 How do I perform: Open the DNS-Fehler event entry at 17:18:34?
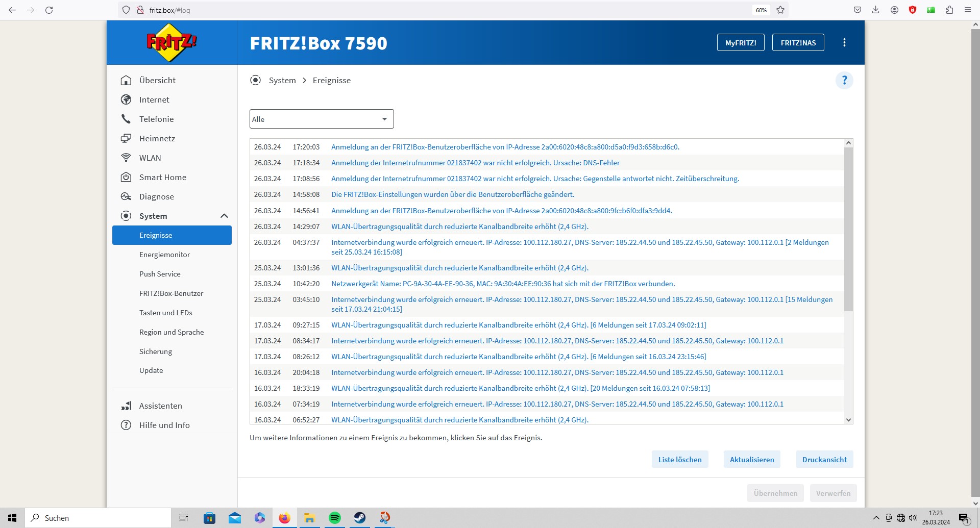coord(475,163)
